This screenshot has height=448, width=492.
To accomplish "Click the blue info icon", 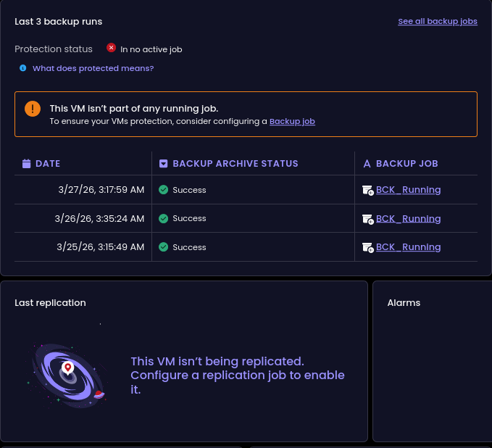I will pos(23,68).
